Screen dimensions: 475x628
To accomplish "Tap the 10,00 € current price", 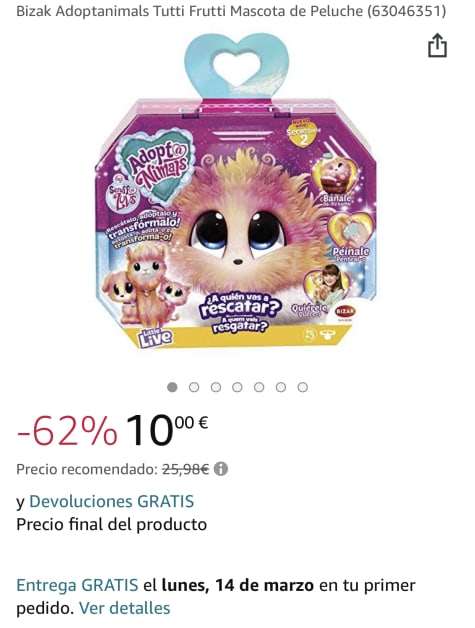I will click(x=167, y=430).
